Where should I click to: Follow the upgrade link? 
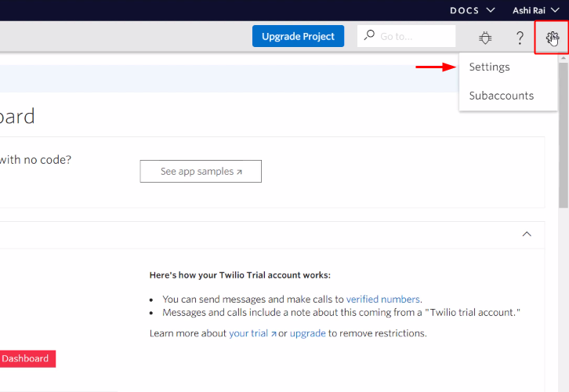point(308,333)
